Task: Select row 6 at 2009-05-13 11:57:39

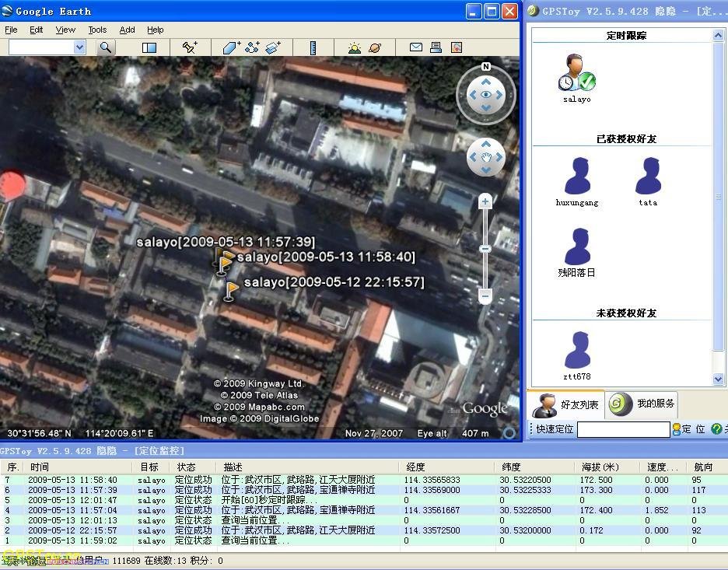Action: pos(364,490)
